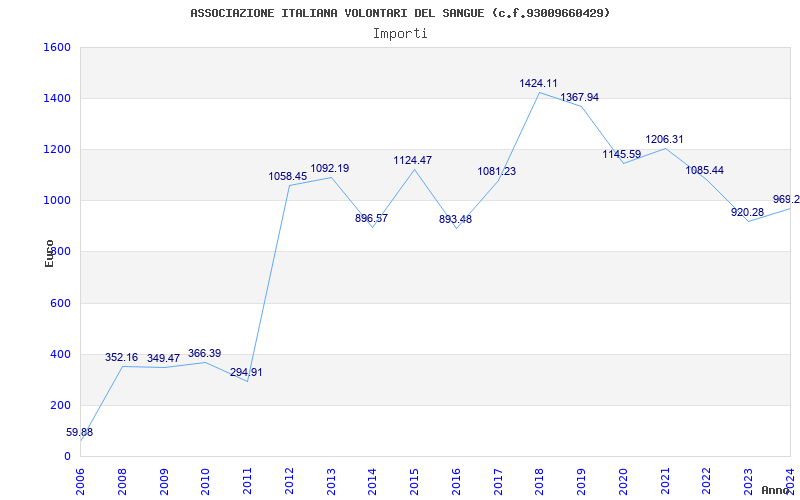Select the 1058.45 data label

click(288, 176)
